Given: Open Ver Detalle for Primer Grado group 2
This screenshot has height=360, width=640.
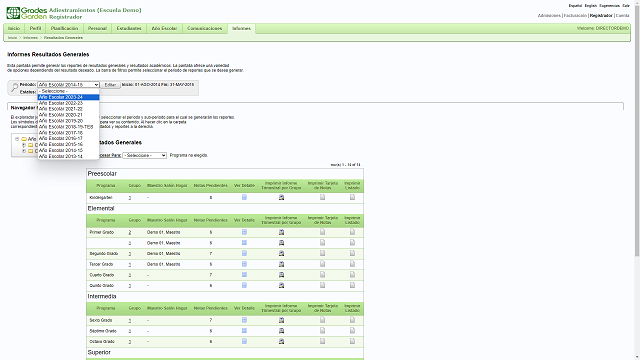Looking at the screenshot, I should coord(244,232).
